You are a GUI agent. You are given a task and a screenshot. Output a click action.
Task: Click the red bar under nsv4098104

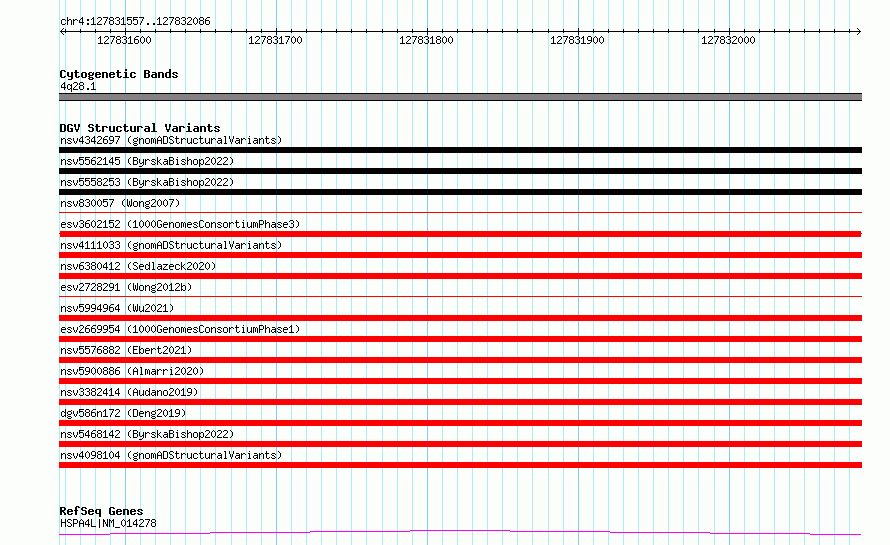460,465
